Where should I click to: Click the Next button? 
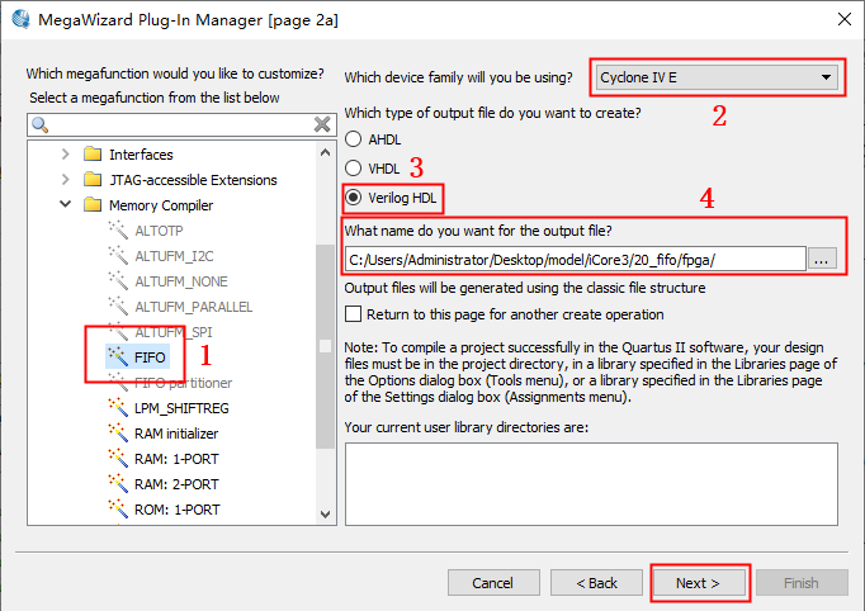coord(698,583)
